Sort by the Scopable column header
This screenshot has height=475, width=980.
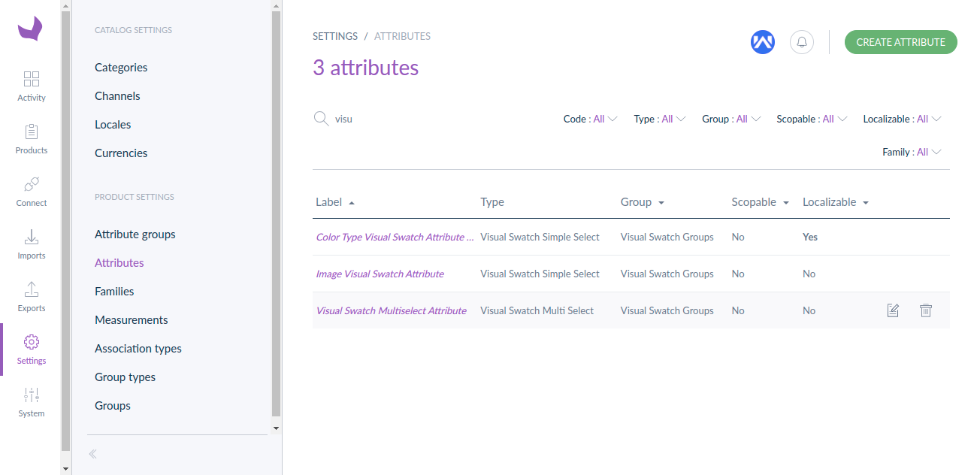coord(761,202)
